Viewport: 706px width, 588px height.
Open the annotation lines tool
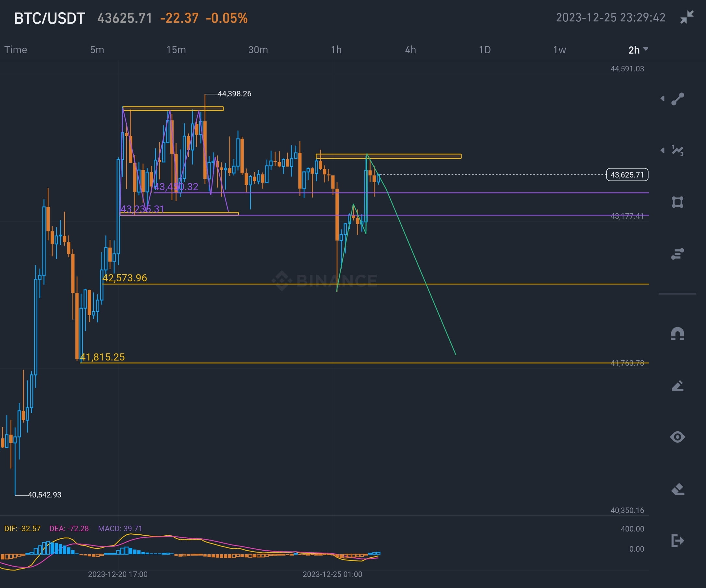click(677, 254)
